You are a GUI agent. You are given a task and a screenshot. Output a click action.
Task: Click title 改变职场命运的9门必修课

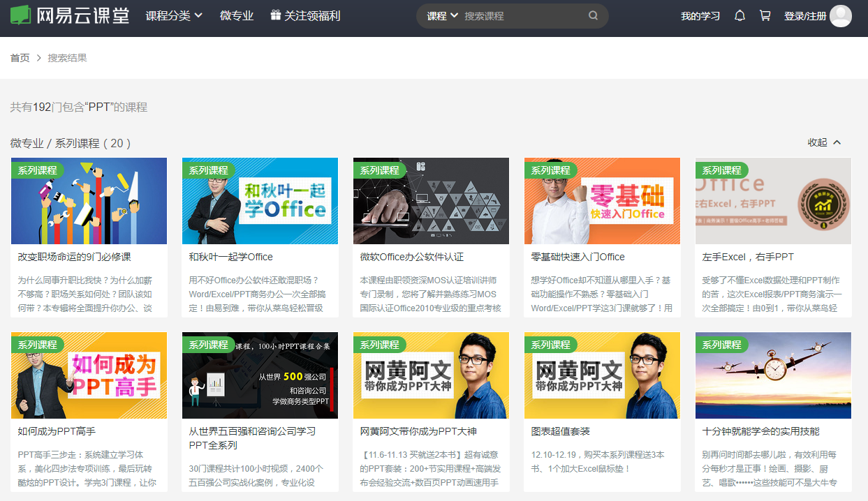(74, 257)
